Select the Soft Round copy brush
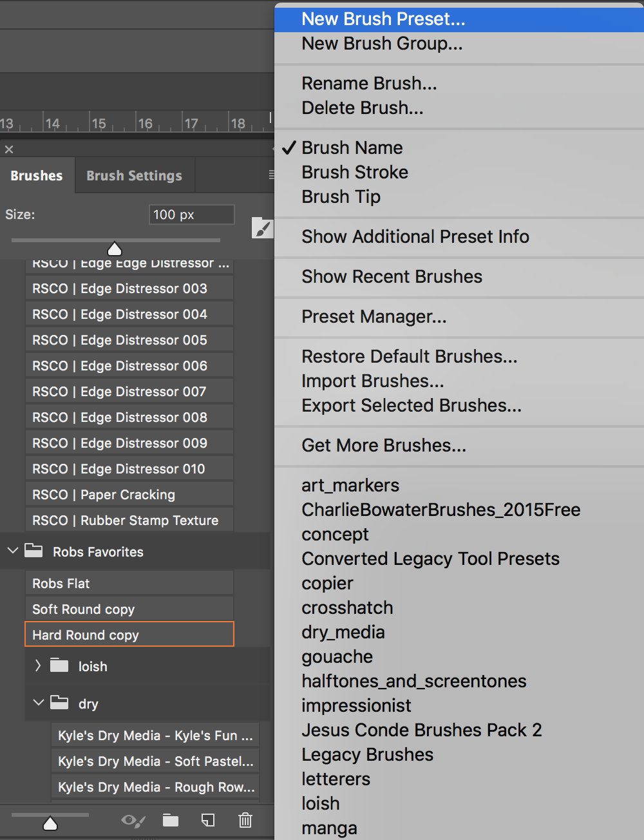The width and height of the screenshot is (644, 840). tap(129, 609)
